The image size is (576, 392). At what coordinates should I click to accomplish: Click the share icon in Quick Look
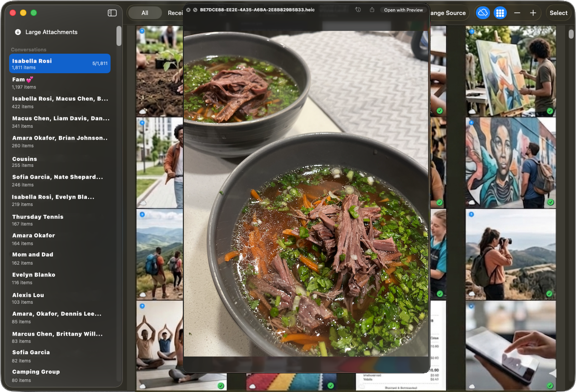tap(372, 10)
